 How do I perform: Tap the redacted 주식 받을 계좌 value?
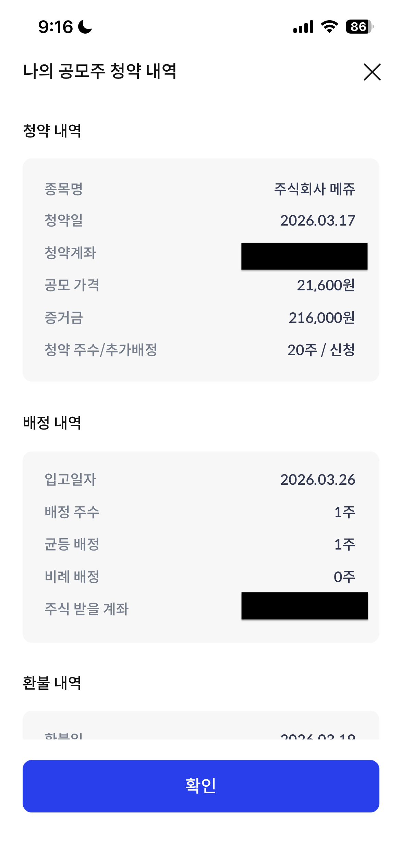click(x=304, y=606)
